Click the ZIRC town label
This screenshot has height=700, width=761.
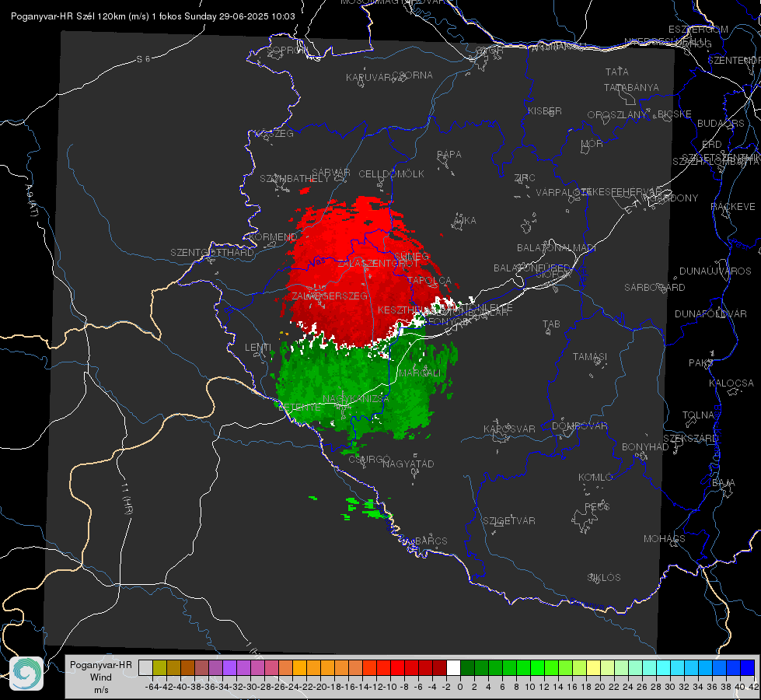[525, 178]
